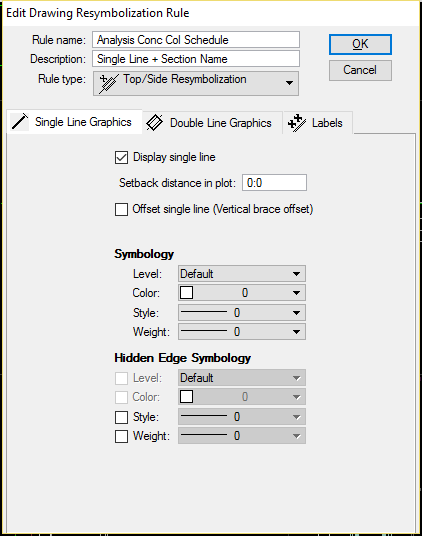Switch to the Labels tab

pos(318,123)
